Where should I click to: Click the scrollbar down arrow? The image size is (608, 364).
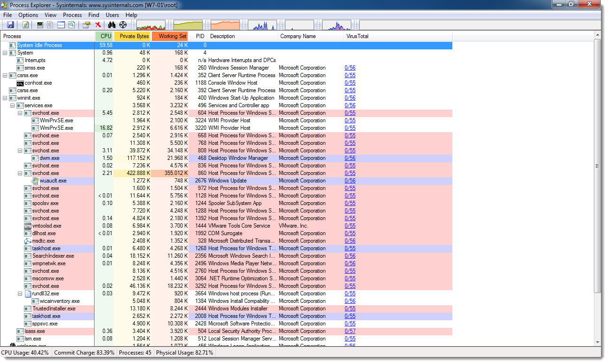tap(597, 342)
